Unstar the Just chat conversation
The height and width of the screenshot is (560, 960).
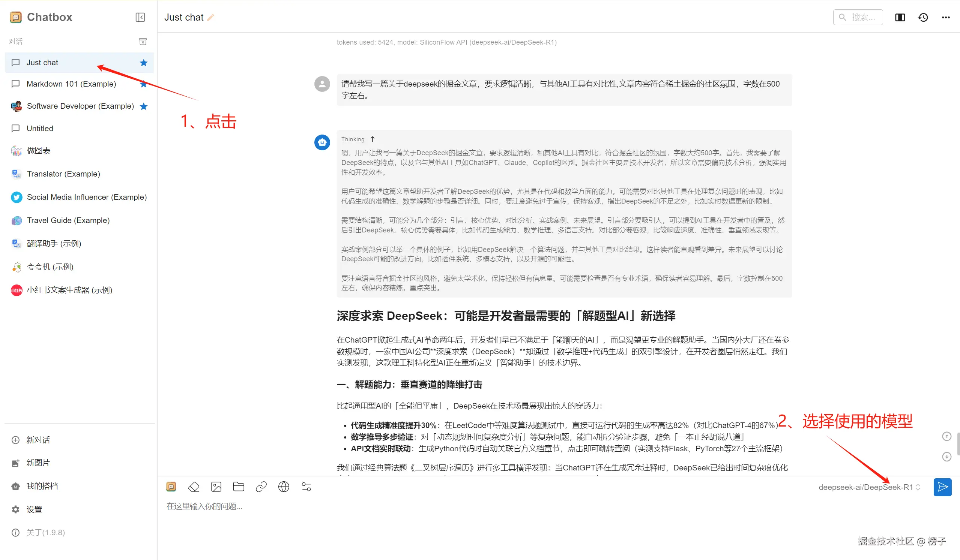tap(144, 63)
